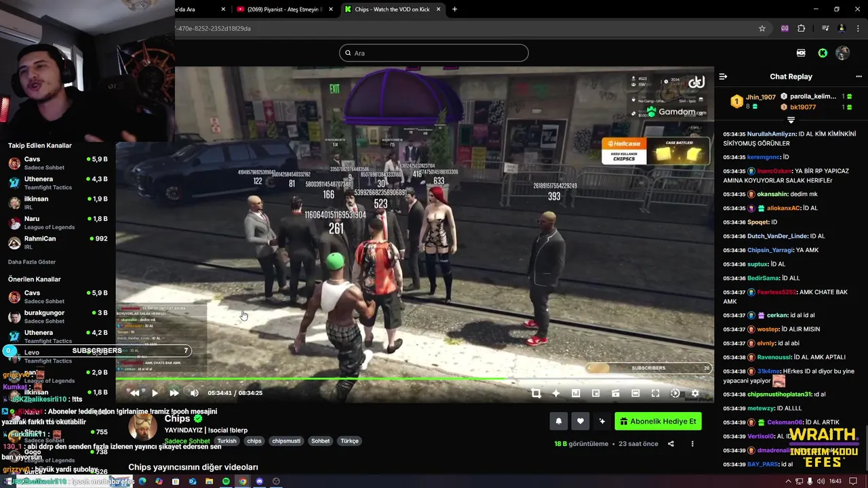Open Uthenera channel in followed channels
Screen dimensions: 868x488
(x=58, y=183)
